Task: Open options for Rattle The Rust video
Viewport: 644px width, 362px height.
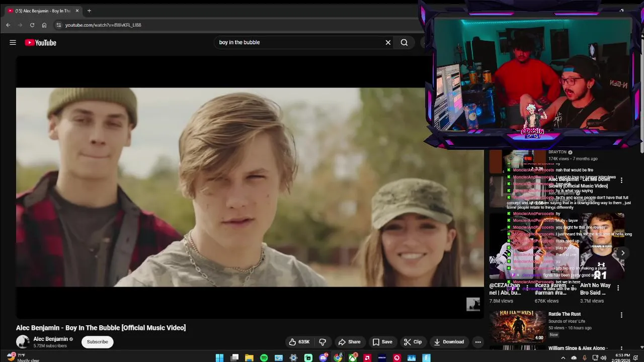Action: (621, 315)
